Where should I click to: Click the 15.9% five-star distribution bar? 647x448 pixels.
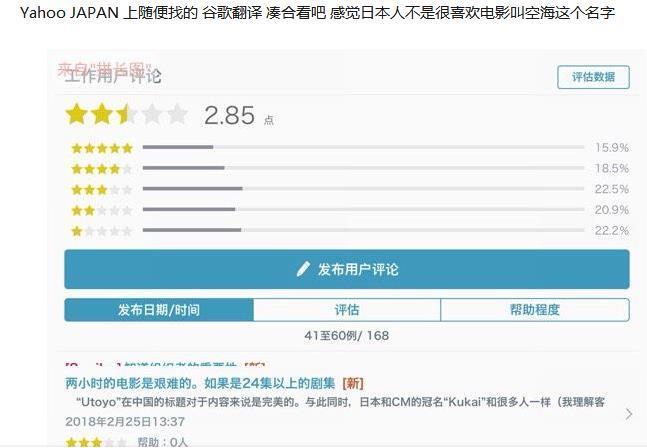[364, 147]
